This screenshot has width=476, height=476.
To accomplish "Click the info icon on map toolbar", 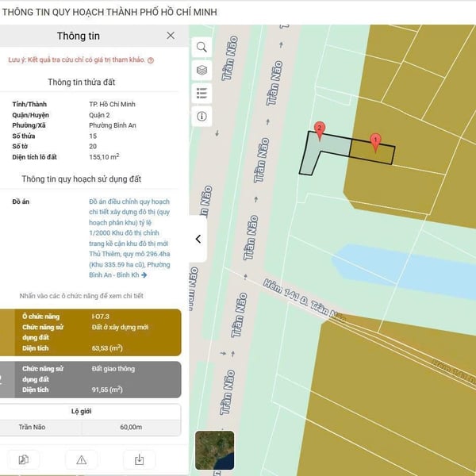I will [x=202, y=116].
